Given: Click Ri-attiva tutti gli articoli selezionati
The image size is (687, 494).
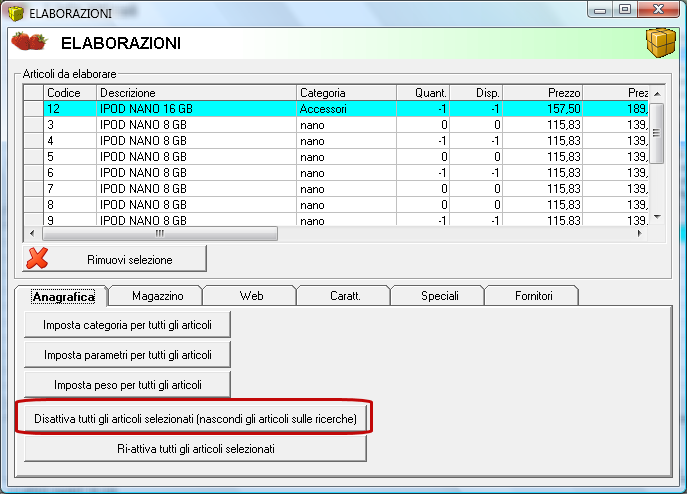Looking at the screenshot, I should pyautogui.click(x=195, y=449).
